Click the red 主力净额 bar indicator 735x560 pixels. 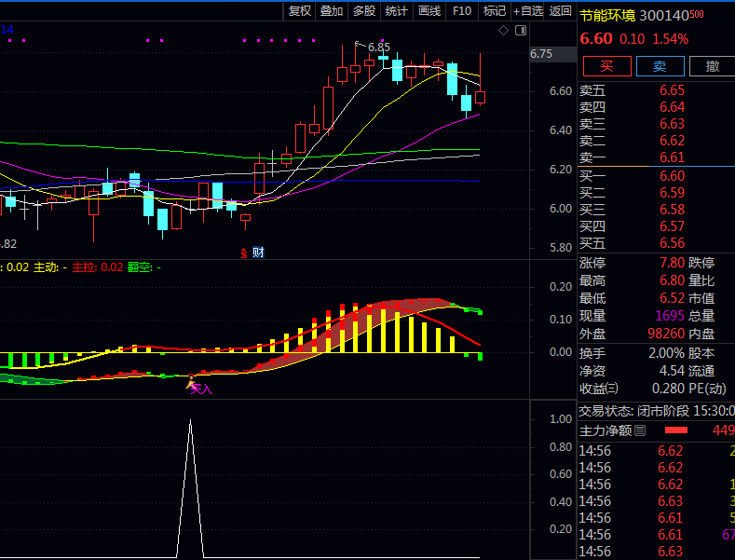coord(675,430)
